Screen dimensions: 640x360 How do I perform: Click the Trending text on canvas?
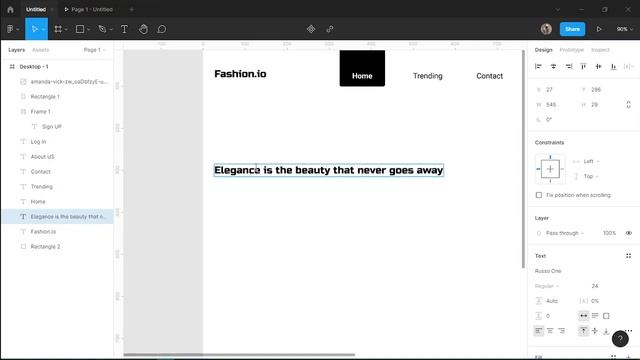click(x=427, y=76)
